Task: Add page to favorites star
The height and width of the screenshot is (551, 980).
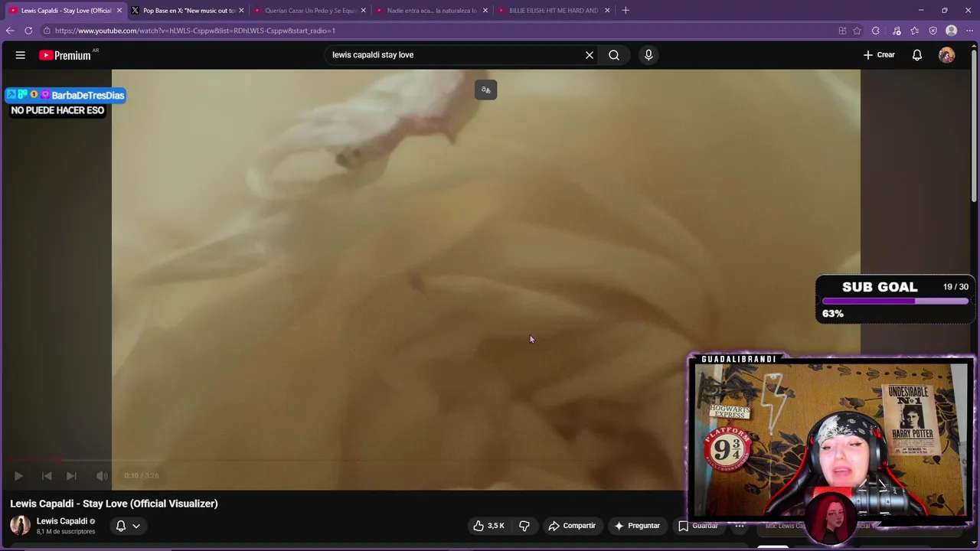Action: pos(857,31)
